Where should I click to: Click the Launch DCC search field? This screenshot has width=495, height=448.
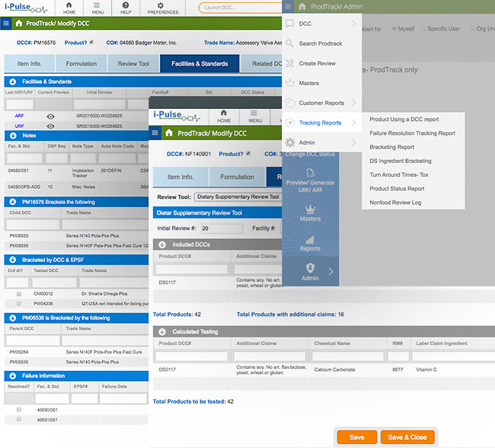241,8
